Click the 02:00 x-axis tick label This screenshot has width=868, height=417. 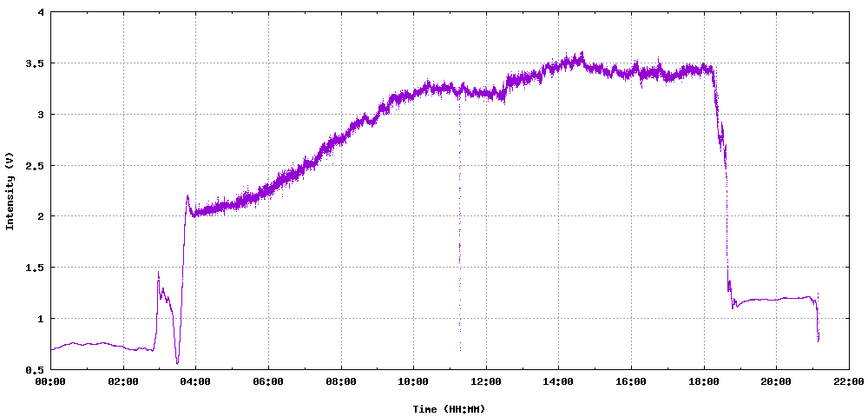(123, 381)
